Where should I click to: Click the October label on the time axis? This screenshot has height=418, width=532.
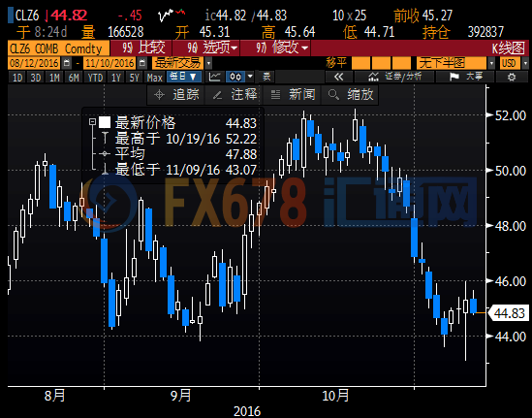click(335, 396)
